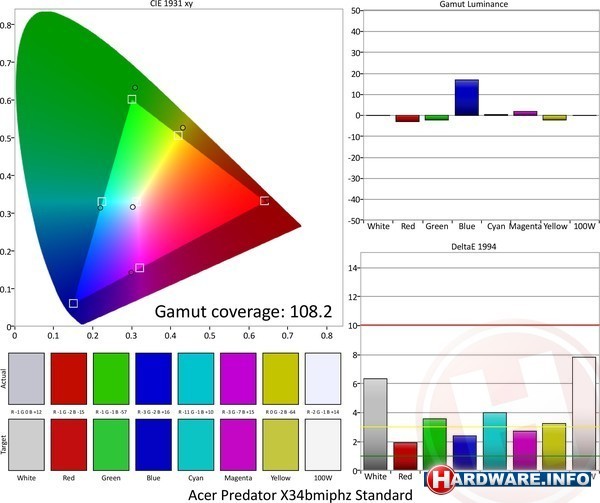The image size is (600, 503).
Task: Click the 'Magenta' label under the target swatches
Action: [238, 478]
